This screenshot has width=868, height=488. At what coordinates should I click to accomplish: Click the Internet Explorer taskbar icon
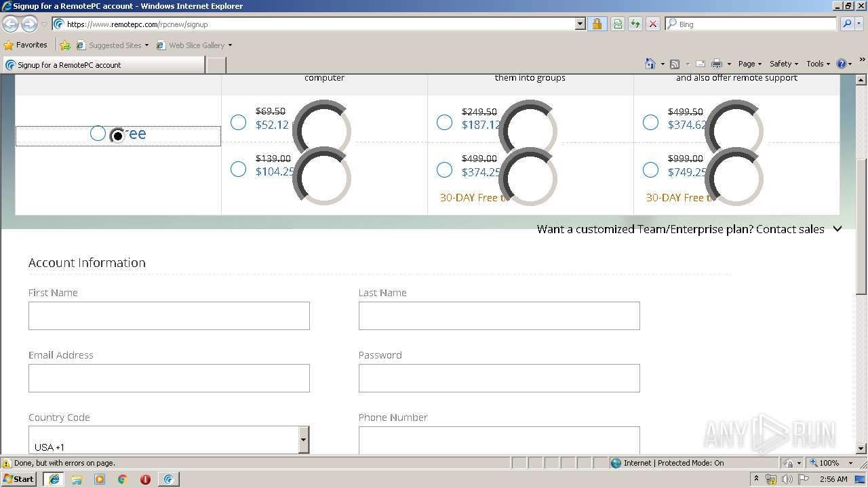pos(54,479)
